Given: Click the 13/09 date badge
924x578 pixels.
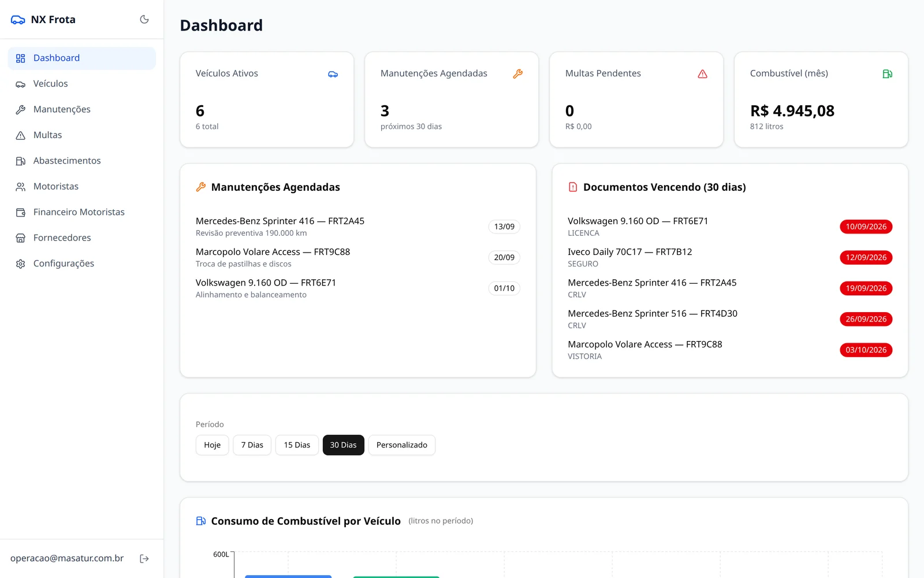Looking at the screenshot, I should (x=504, y=227).
